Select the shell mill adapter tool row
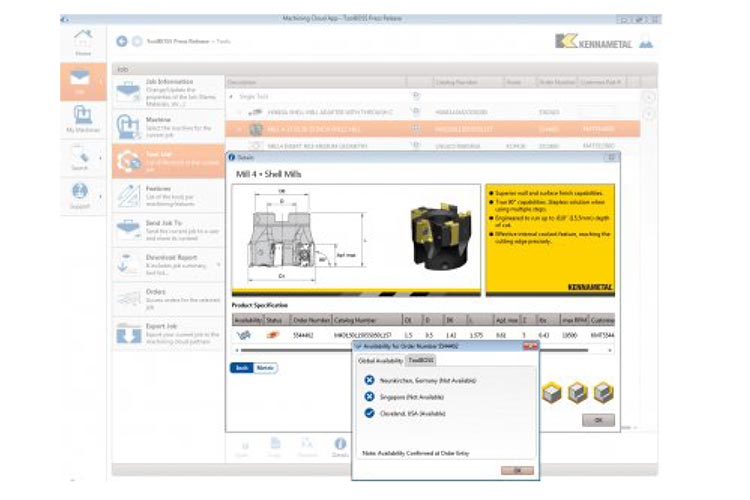750x500 pixels. coord(432,112)
